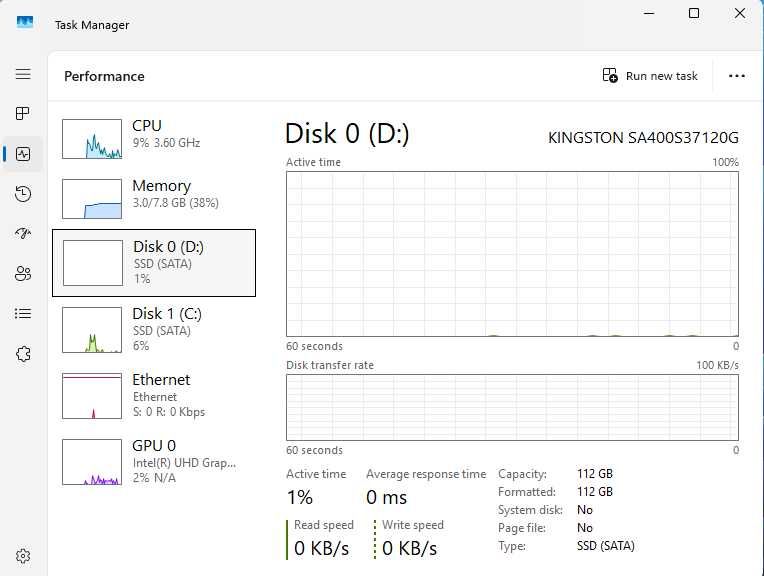The width and height of the screenshot is (764, 576).
Task: Click the Ethernet mini graph thumbnail
Action: (x=92, y=396)
